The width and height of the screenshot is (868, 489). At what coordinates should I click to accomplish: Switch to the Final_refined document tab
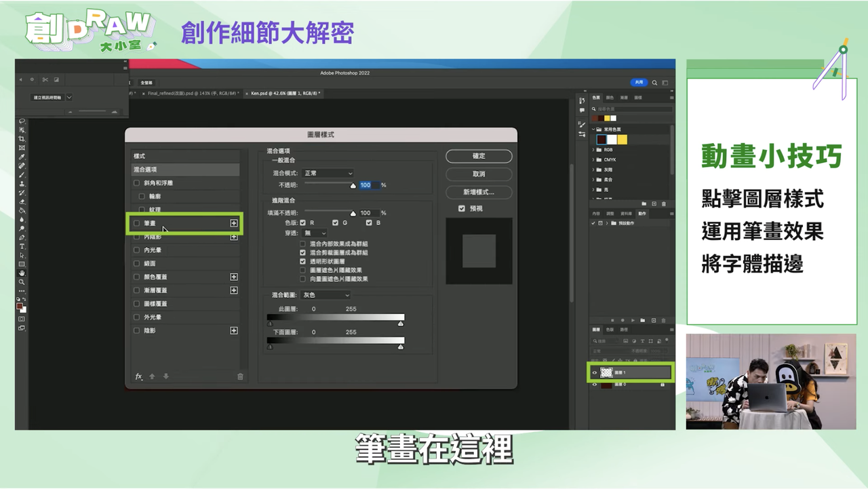192,93
